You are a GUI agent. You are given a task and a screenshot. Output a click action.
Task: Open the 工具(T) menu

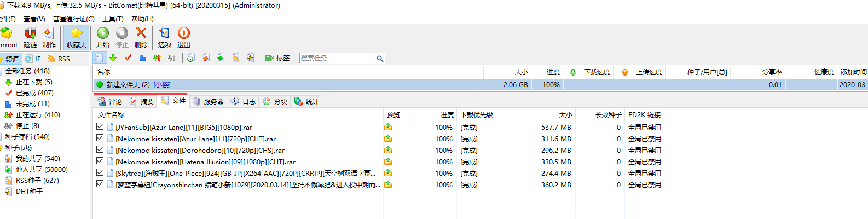click(x=113, y=19)
